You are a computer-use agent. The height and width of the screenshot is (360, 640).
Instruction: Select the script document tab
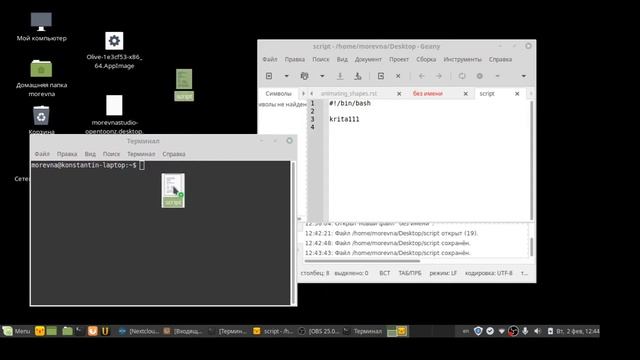point(487,93)
